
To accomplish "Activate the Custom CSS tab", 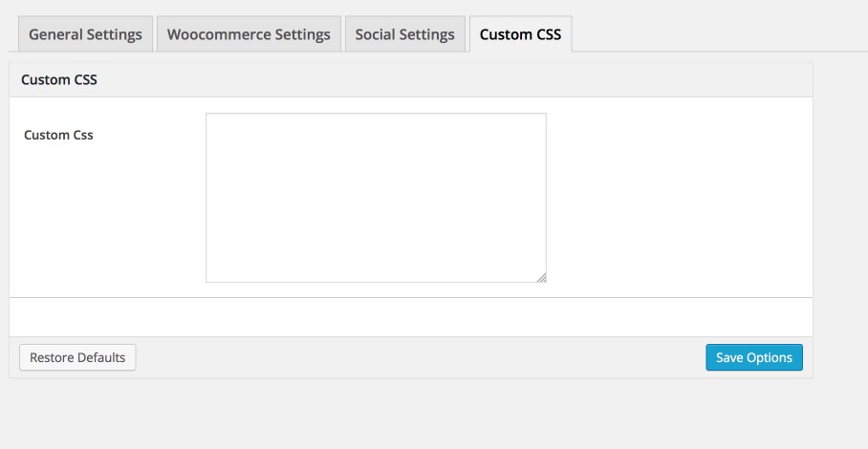I will (x=520, y=34).
